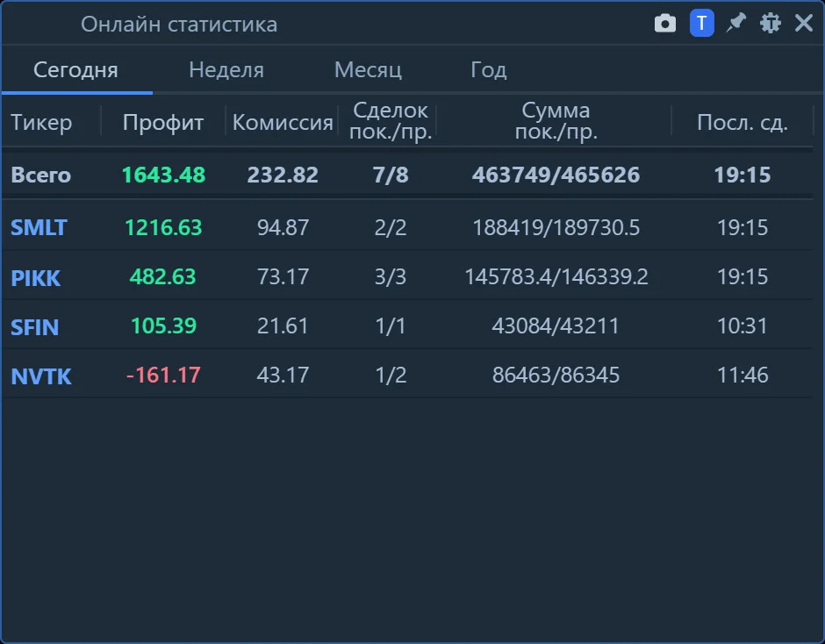Sort by Сделок пок./пр. column header
825x644 pixels.
pyautogui.click(x=391, y=121)
